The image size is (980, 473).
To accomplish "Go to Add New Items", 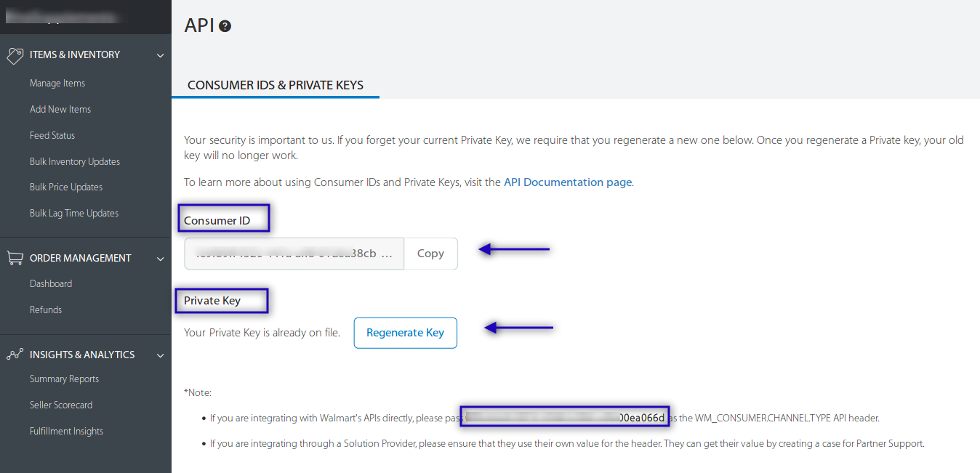I will pyautogui.click(x=60, y=110).
